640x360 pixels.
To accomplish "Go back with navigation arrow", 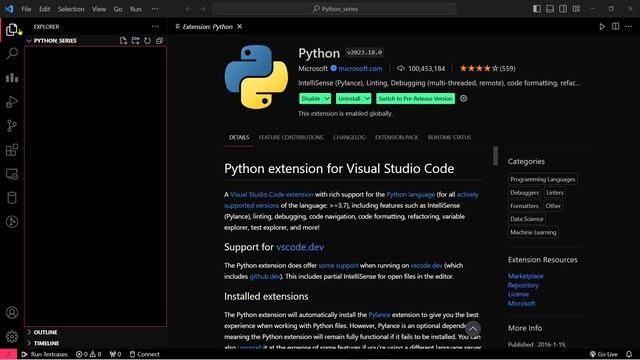I will pos(189,9).
